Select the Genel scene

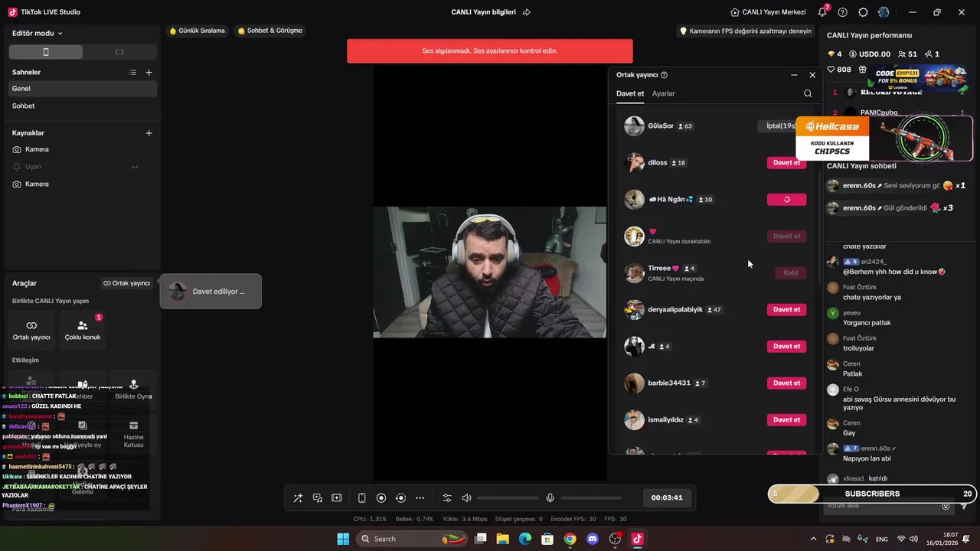click(83, 89)
